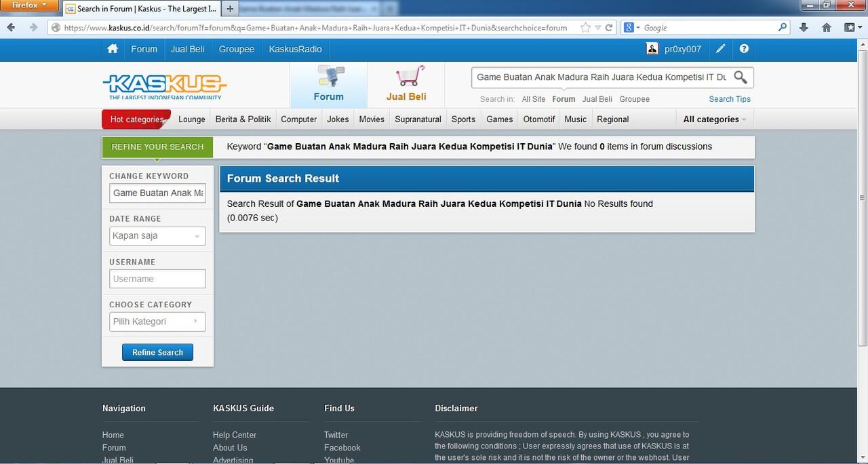Open the Supranatural category

tap(418, 119)
